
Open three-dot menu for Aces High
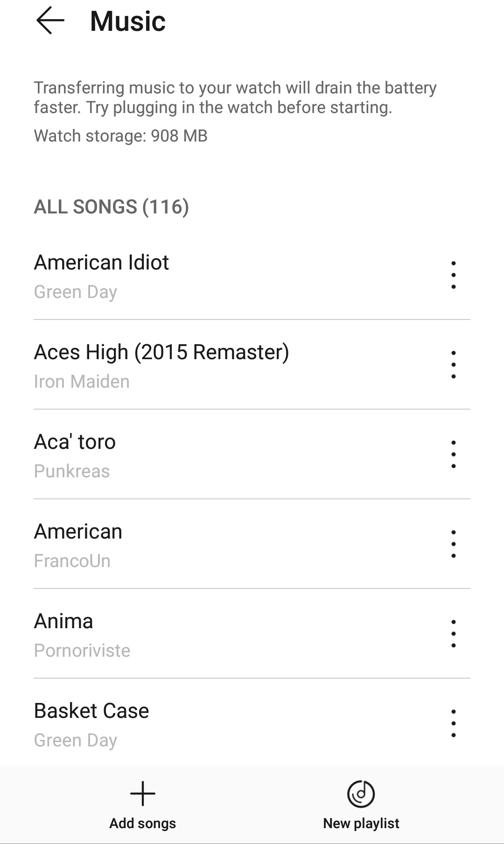coord(453,365)
